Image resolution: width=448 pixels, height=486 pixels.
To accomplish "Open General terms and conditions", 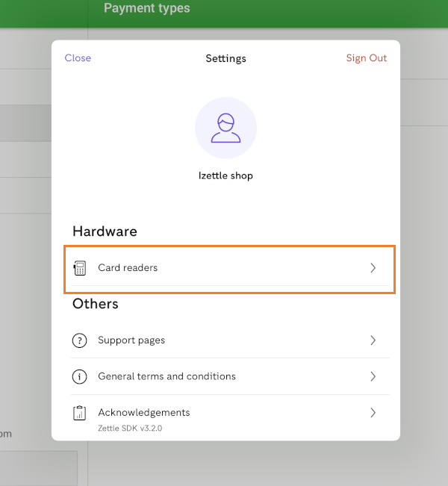I will tap(230, 376).
